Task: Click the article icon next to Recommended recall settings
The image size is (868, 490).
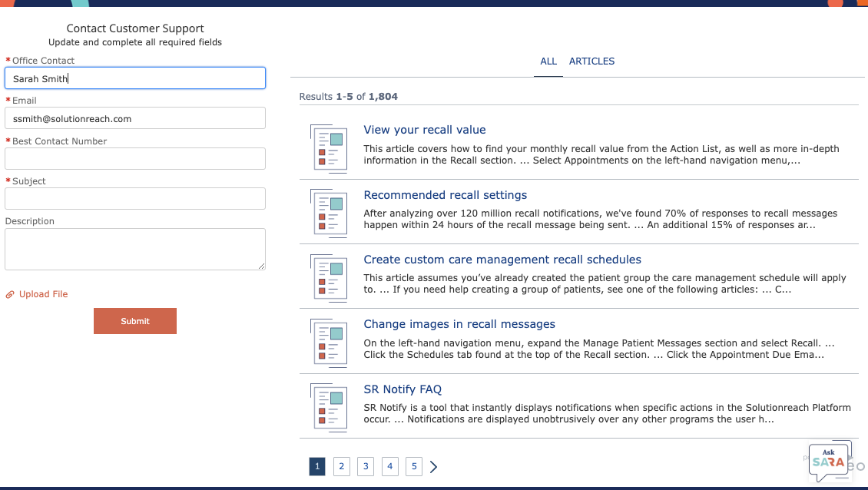Action: click(329, 212)
